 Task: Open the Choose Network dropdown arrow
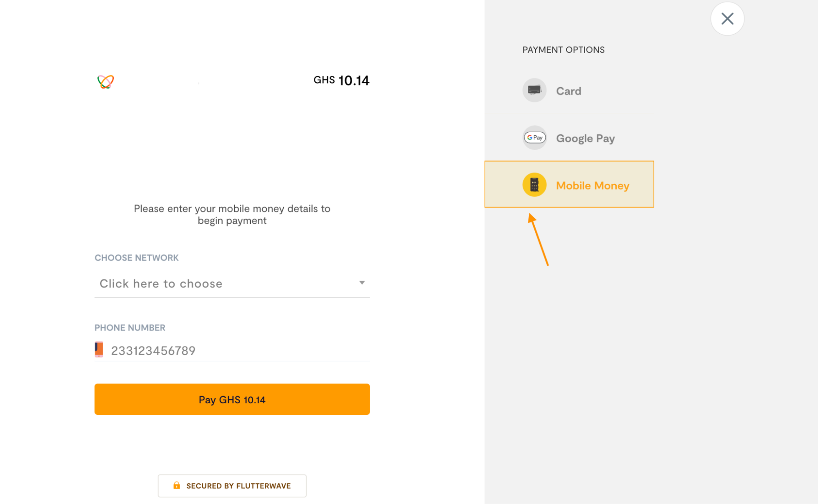(x=362, y=283)
